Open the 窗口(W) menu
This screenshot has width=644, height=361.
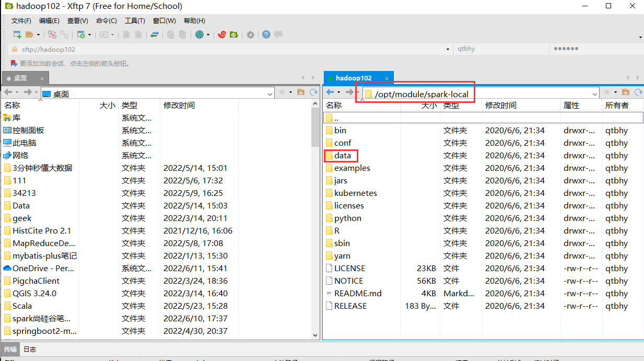tap(165, 20)
